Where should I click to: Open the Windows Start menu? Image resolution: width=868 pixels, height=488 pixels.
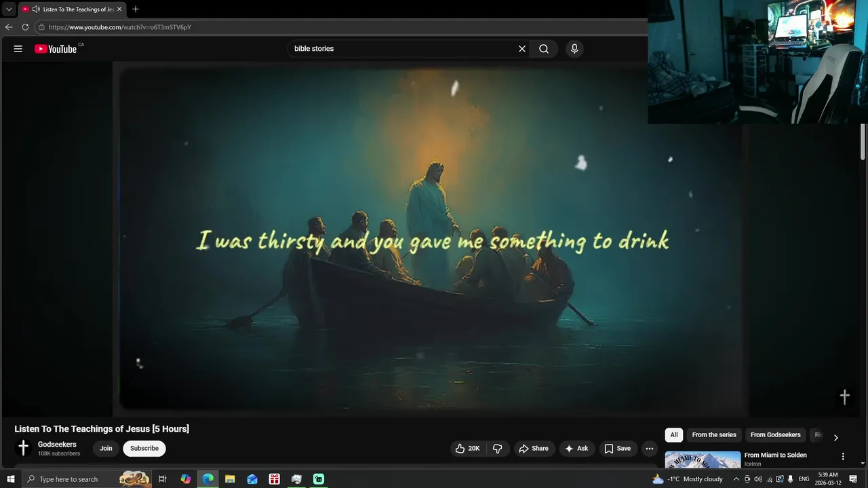point(10,479)
